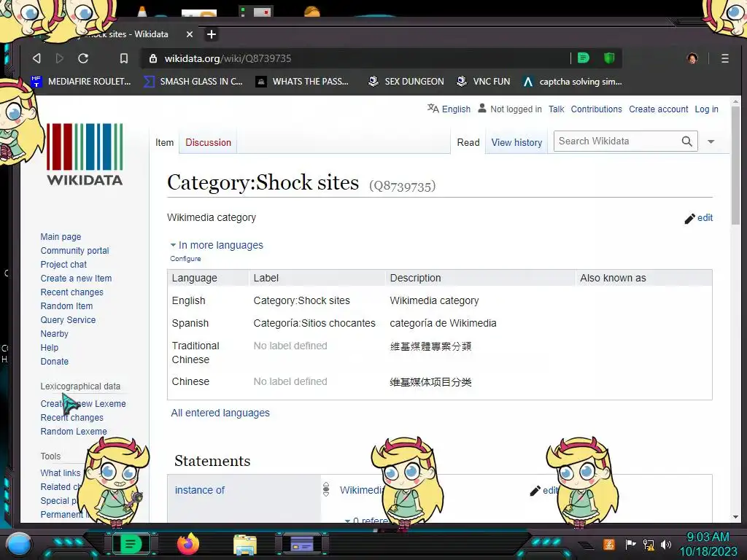Image resolution: width=747 pixels, height=560 pixels.
Task: Click the Wikidata logo
Action: 85,154
